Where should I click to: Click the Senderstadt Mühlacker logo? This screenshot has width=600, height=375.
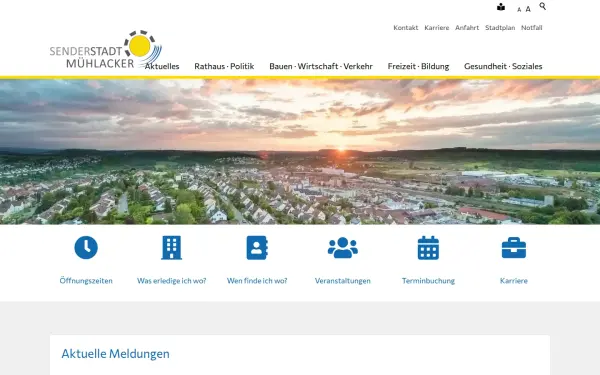point(106,50)
